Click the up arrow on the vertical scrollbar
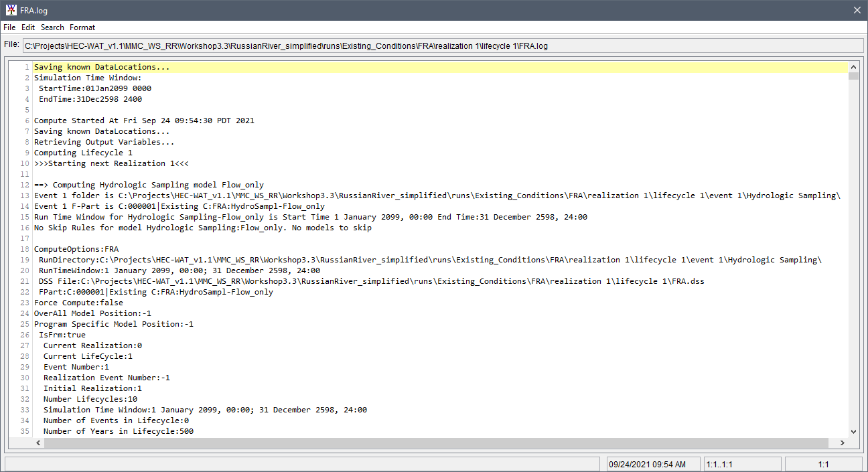 [854, 67]
